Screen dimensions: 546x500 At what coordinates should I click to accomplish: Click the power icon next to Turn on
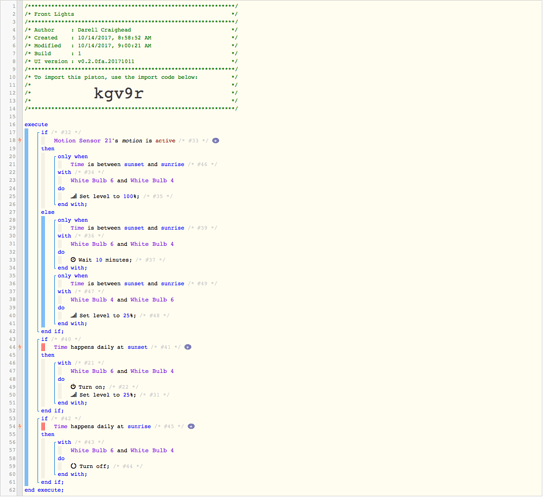pos(73,387)
